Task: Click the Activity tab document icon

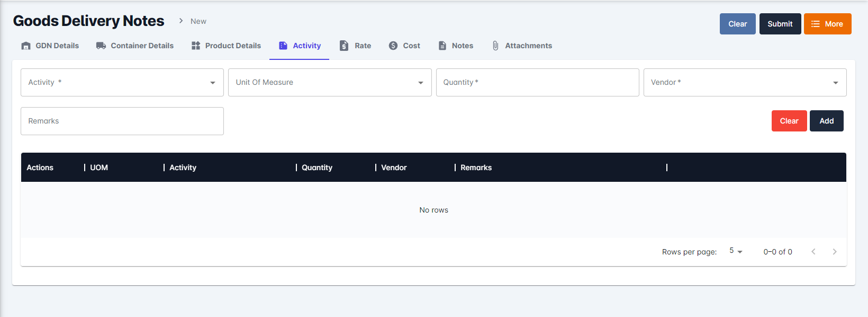Action: [283, 46]
